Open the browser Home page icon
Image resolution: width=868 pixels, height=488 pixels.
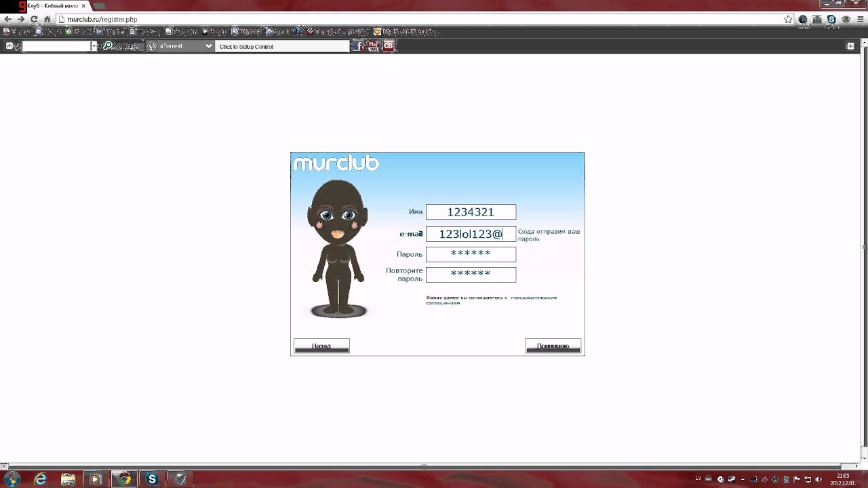(47, 20)
